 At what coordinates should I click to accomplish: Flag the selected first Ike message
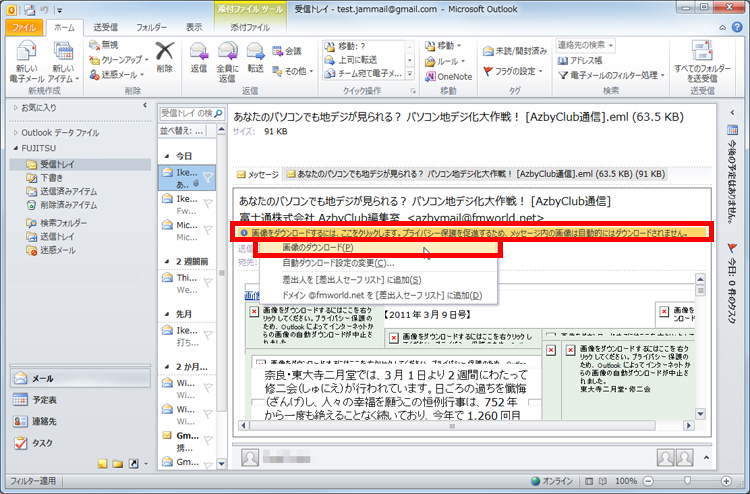click(x=208, y=178)
